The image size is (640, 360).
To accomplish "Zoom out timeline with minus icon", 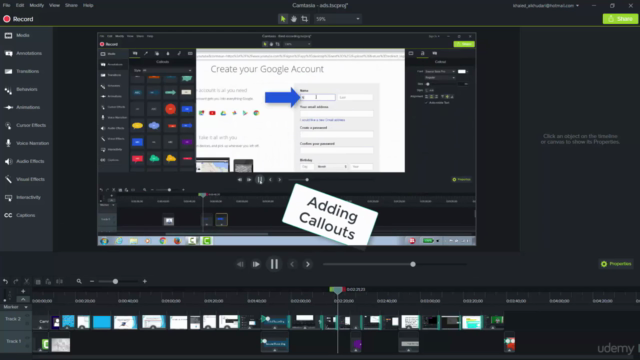I will [x=92, y=281].
